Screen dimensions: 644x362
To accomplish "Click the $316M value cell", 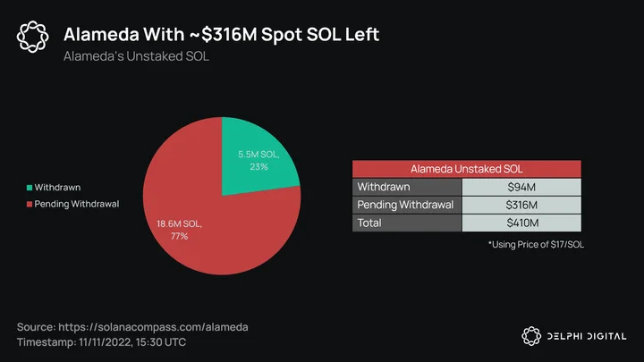I will [521, 205].
